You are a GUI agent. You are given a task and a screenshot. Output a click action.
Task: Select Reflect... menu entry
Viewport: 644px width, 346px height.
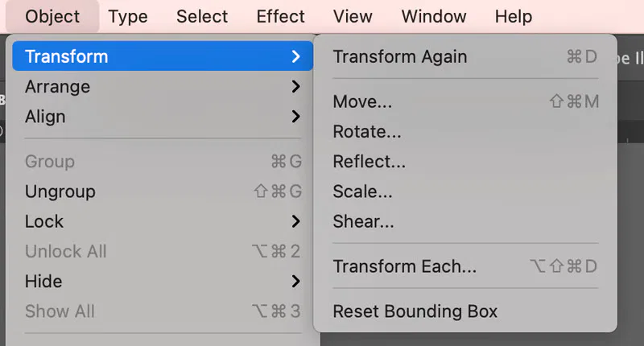[465, 161]
